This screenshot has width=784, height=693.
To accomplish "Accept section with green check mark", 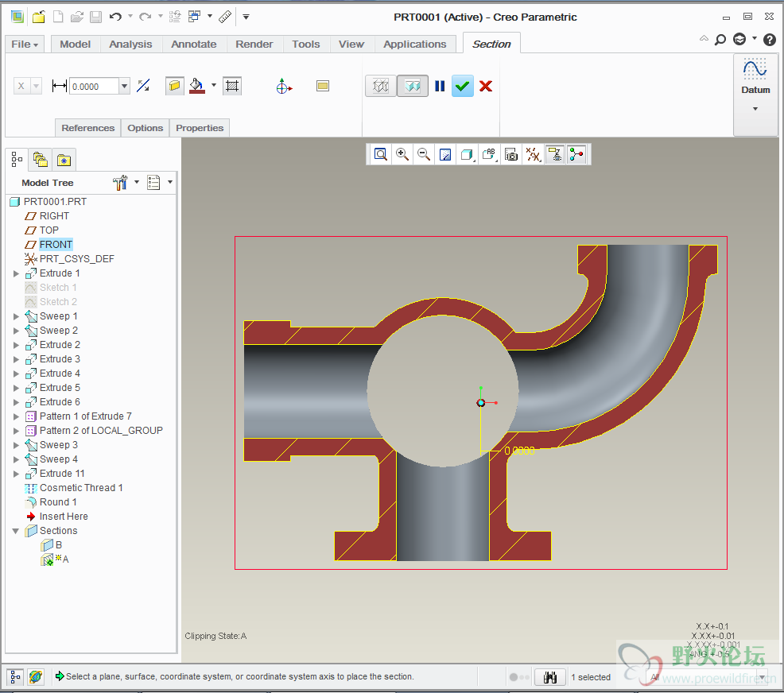I will click(x=463, y=86).
